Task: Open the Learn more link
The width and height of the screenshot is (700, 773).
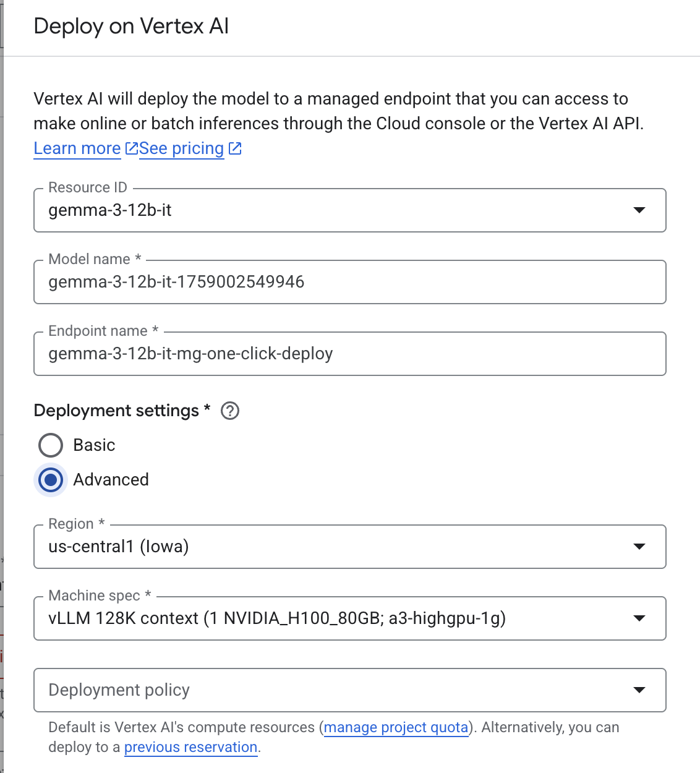Action: [x=77, y=148]
